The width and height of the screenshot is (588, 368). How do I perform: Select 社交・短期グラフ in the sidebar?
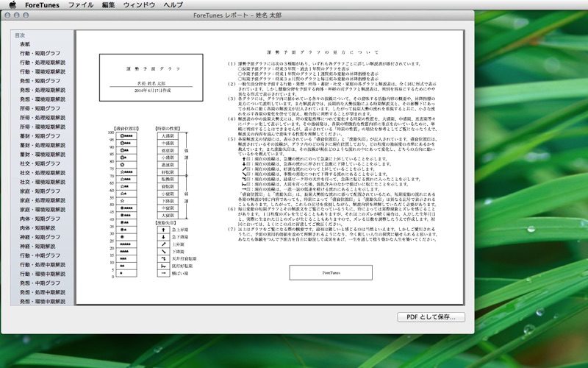[40, 163]
